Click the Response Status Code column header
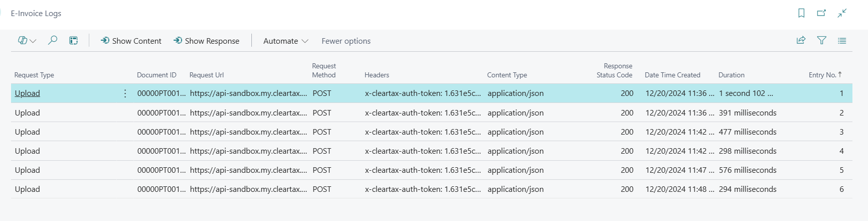The height and width of the screenshot is (221, 868). [614, 70]
